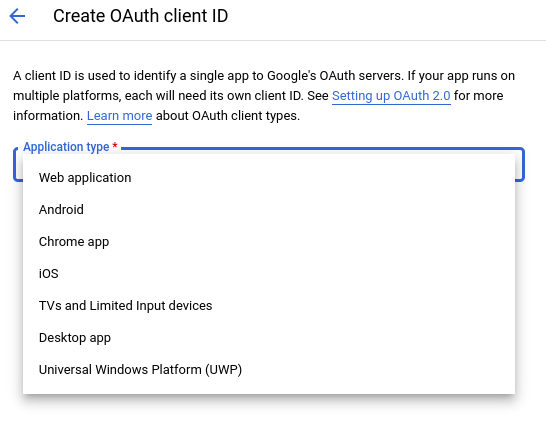Click the red required asterisk
Viewport: 546px width, 421px height.
coord(115,146)
